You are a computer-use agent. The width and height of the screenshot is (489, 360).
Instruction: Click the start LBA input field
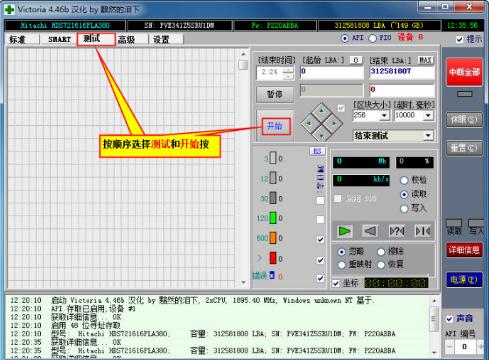[332, 72]
